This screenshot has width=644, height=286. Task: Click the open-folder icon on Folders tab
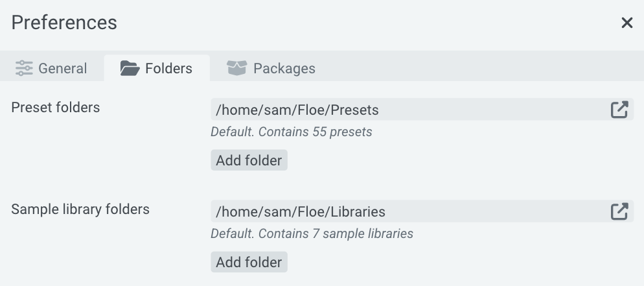pos(130,68)
